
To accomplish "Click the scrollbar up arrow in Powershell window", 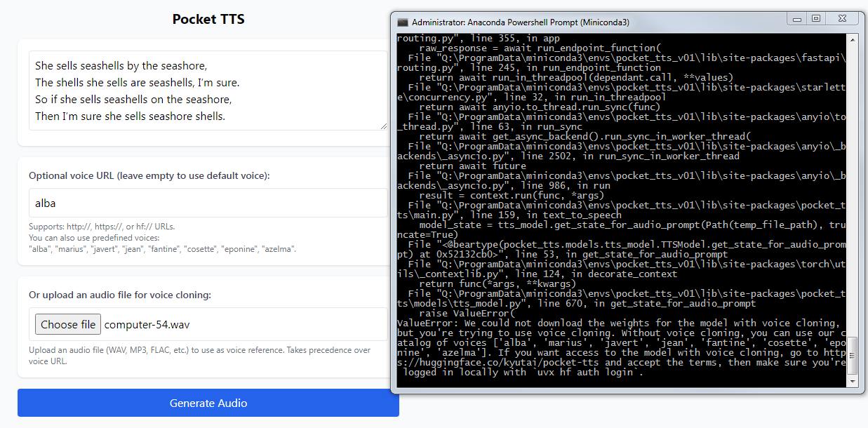I will 853,39.
